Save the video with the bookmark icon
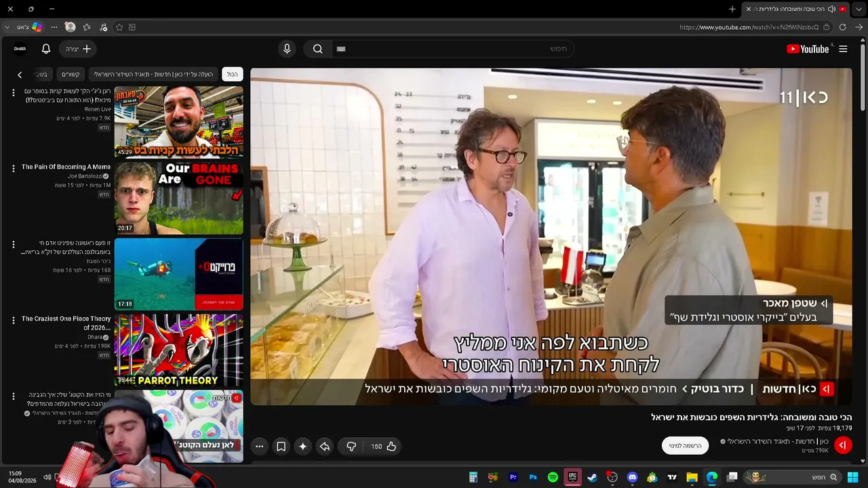The height and width of the screenshot is (488, 868). (281, 446)
